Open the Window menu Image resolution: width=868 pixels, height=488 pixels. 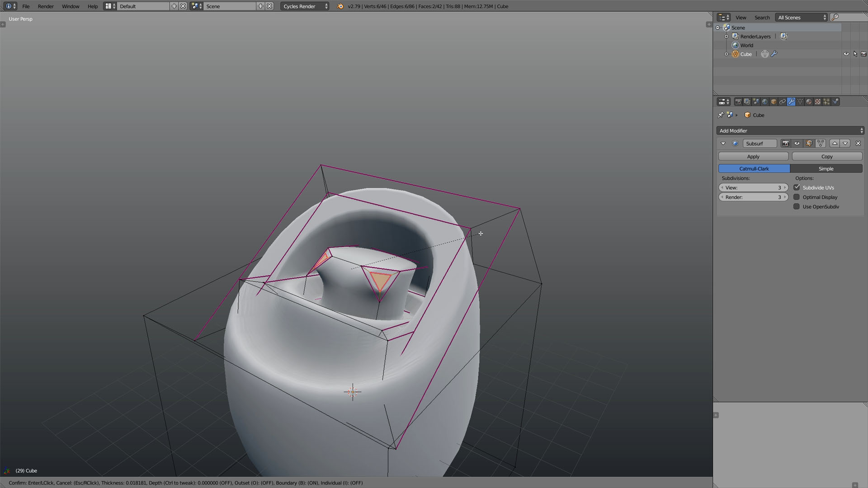pos(71,6)
